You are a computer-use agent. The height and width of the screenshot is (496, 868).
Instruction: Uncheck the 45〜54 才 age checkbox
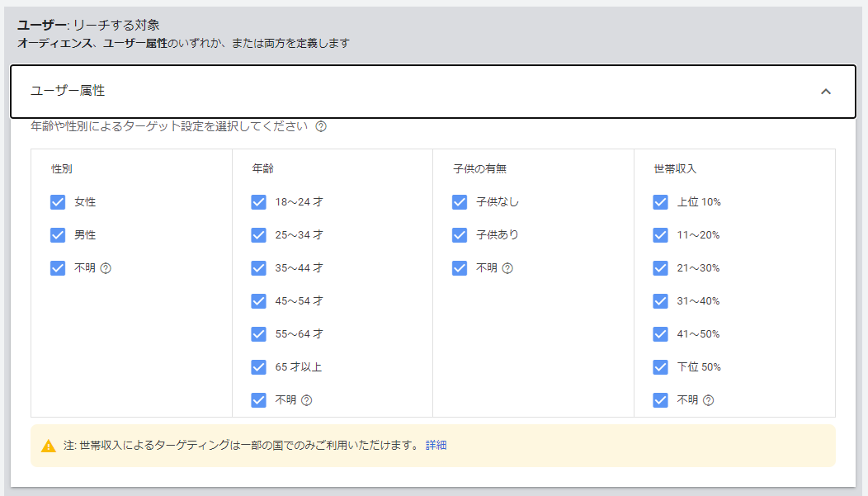(x=259, y=301)
